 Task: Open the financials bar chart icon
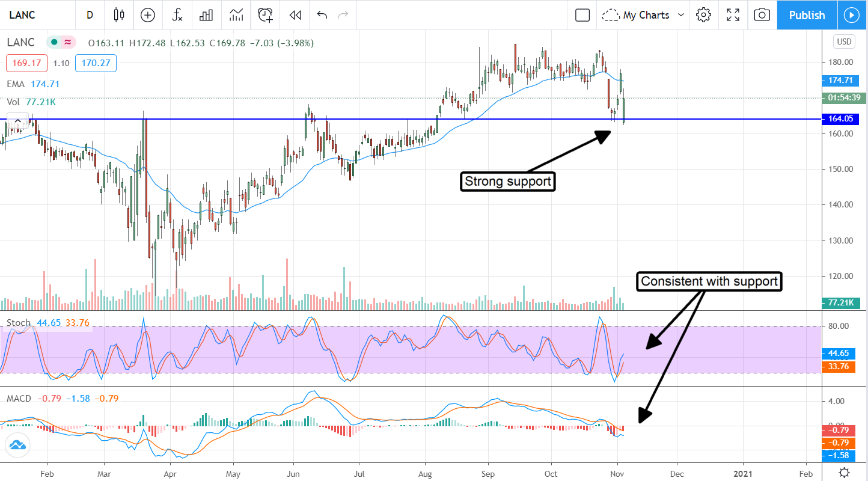(x=207, y=15)
